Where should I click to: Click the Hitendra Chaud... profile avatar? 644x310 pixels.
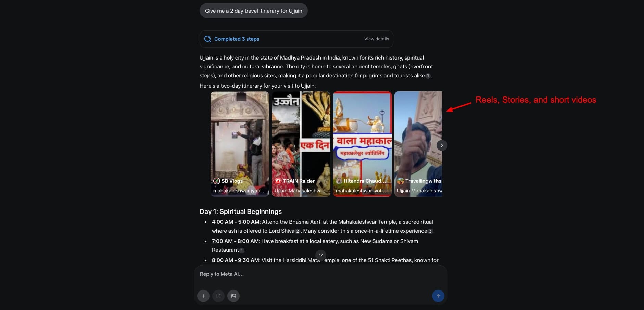tap(339, 181)
